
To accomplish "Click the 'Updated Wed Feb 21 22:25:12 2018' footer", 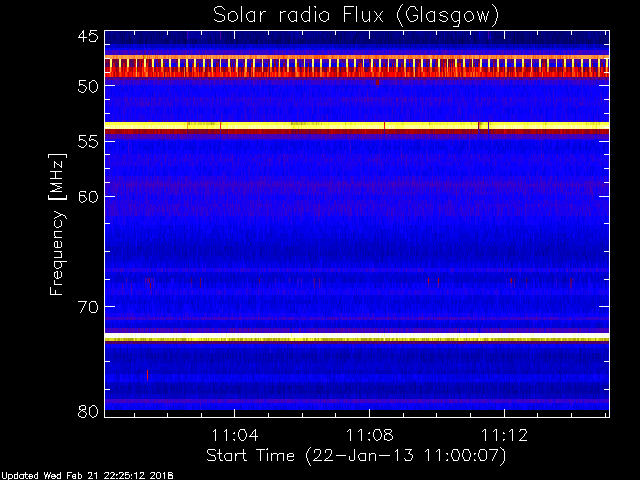I will pyautogui.click(x=87, y=476).
